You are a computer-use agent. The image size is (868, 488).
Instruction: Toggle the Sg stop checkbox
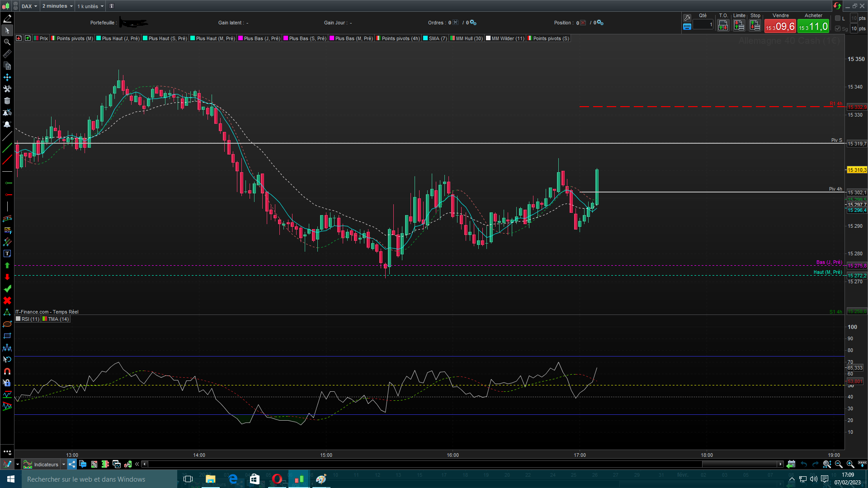[x=838, y=28]
